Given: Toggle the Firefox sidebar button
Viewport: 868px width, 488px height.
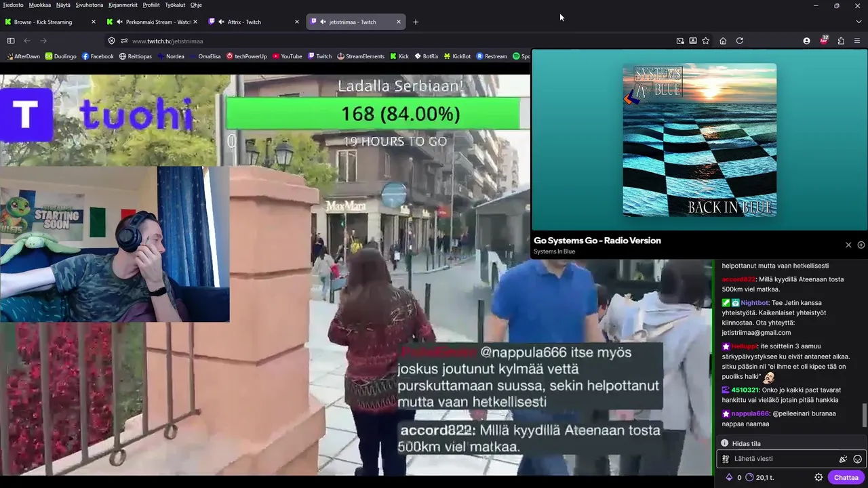Looking at the screenshot, I should 11,41.
